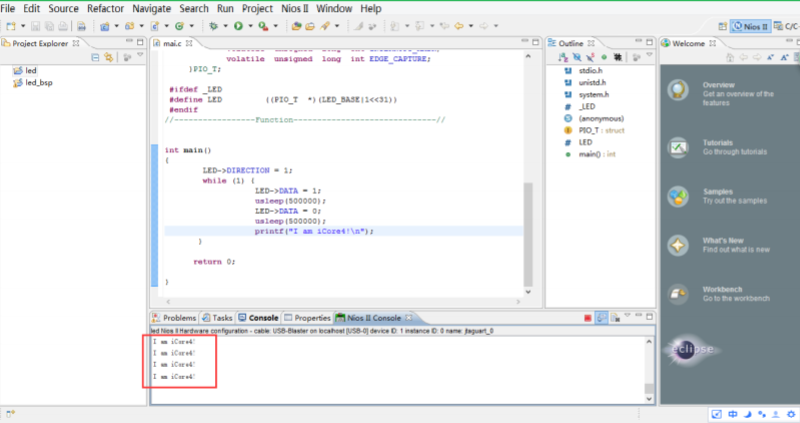Click the Run green play toolbar icon
Image resolution: width=800 pixels, height=423 pixels.
(x=237, y=26)
